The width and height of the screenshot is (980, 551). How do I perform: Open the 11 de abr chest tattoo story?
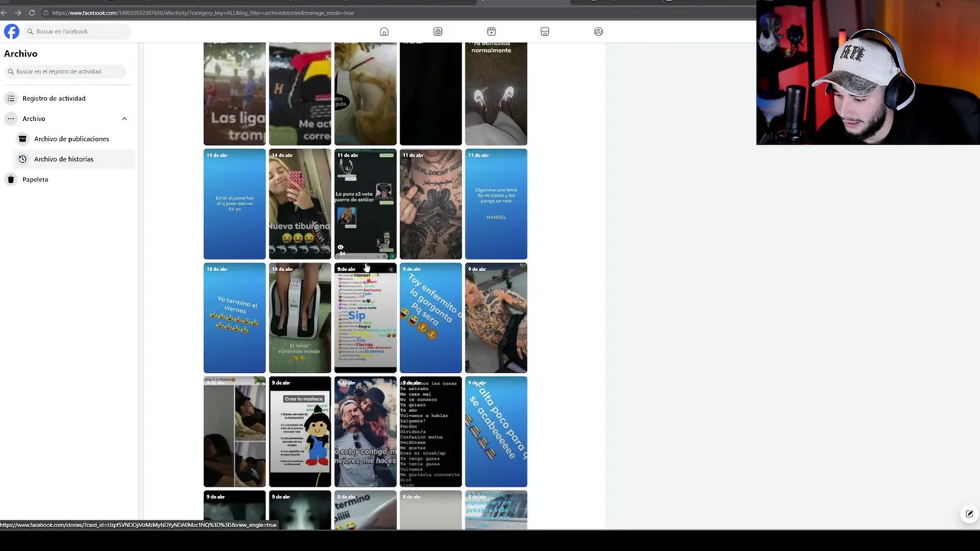point(431,204)
